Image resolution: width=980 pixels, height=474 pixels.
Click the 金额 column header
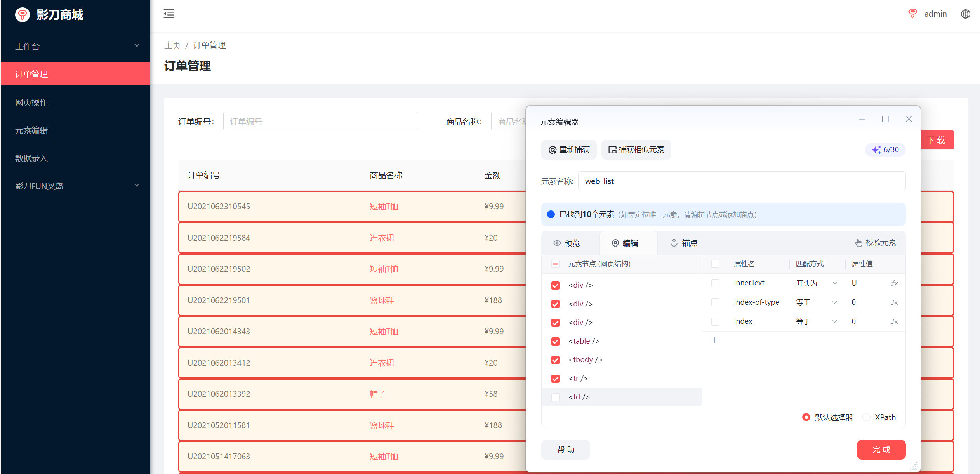point(492,175)
